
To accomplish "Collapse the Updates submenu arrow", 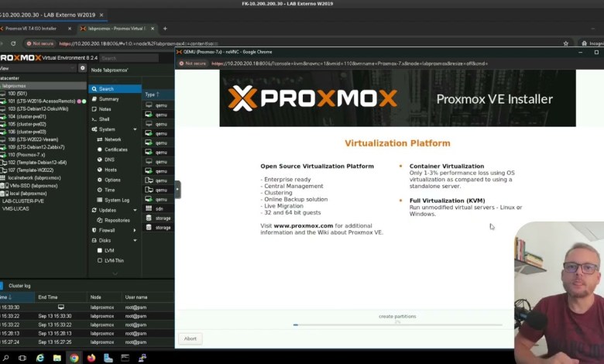I will click(x=135, y=211).
